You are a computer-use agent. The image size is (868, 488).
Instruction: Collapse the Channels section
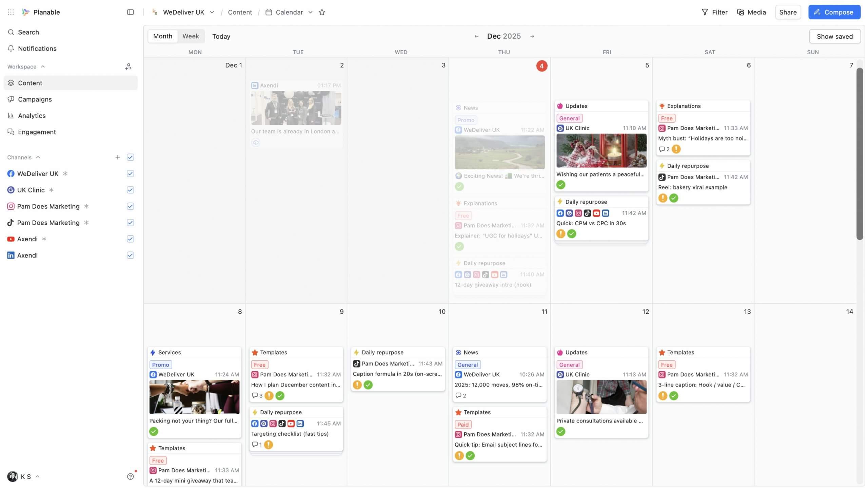coord(37,157)
